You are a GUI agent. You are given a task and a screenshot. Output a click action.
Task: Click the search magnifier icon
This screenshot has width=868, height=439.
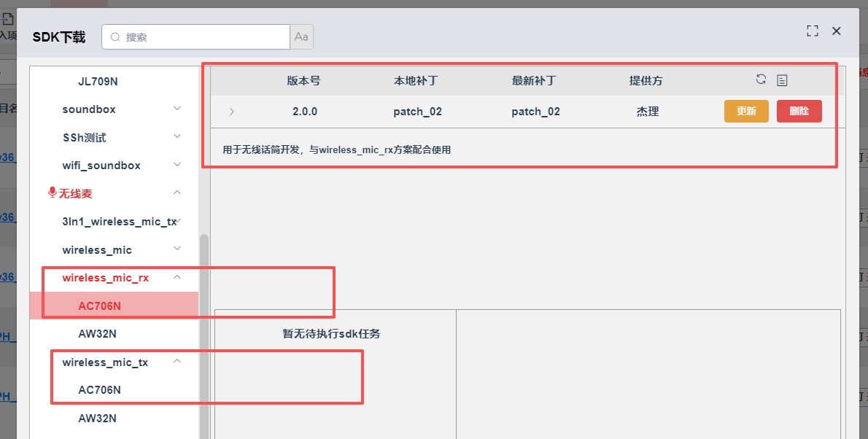(115, 37)
